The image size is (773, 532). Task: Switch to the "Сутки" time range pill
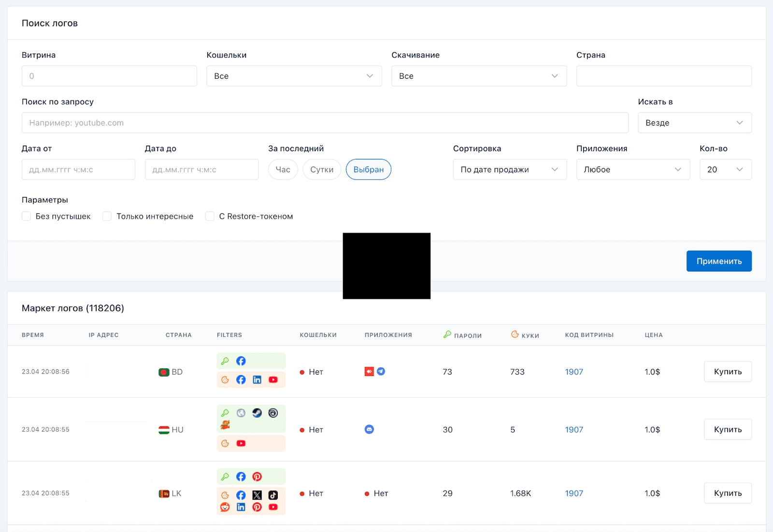pyautogui.click(x=322, y=169)
